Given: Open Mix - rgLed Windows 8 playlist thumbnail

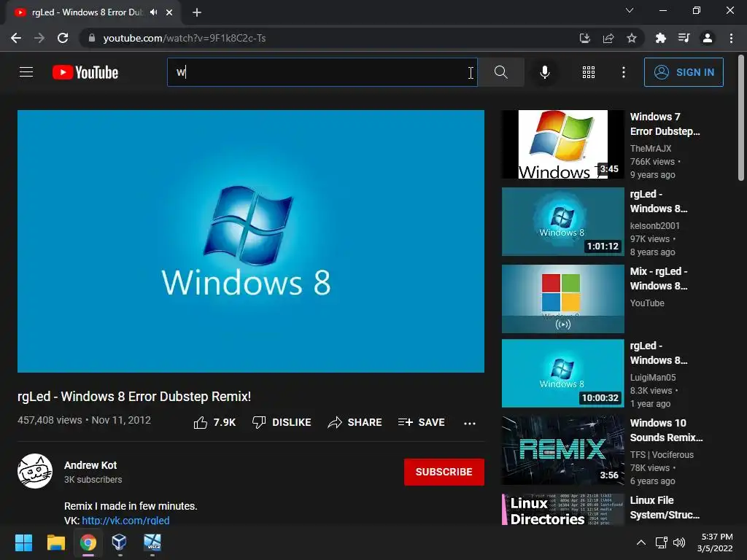Looking at the screenshot, I should coord(562,298).
